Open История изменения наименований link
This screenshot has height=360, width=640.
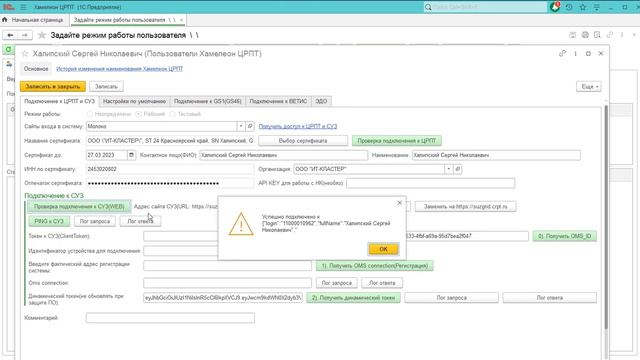coord(120,69)
